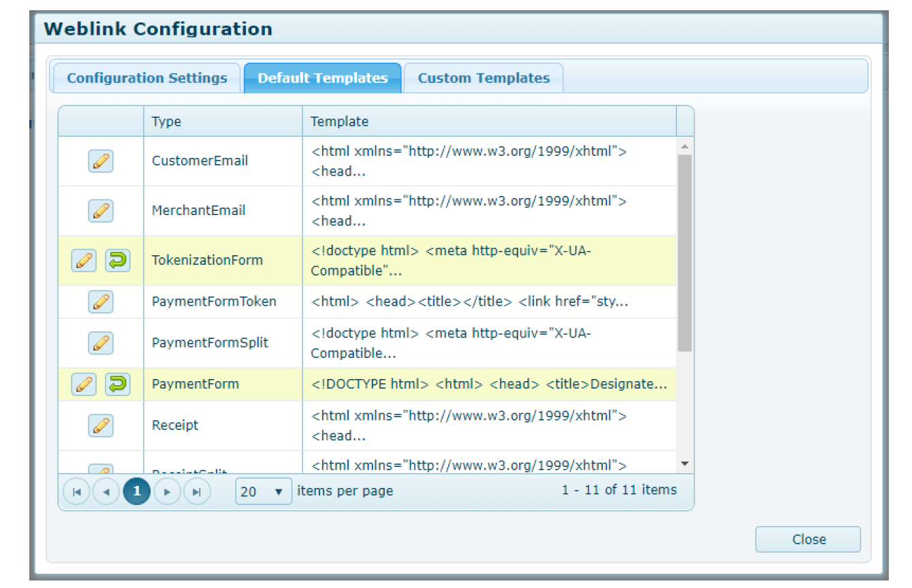Edit the Receipt template

[100, 425]
